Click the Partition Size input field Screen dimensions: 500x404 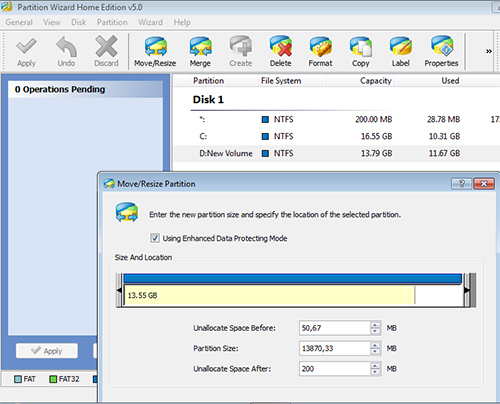pyautogui.click(x=334, y=348)
